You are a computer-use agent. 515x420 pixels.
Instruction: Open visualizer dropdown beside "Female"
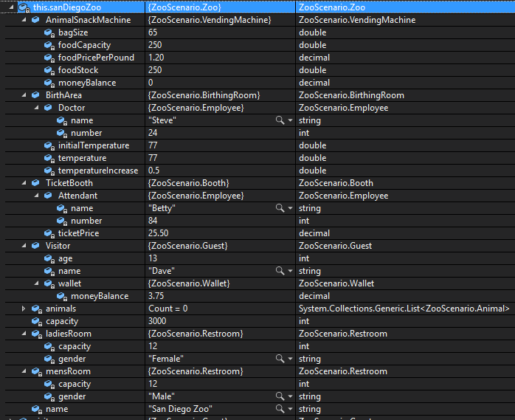click(x=291, y=359)
